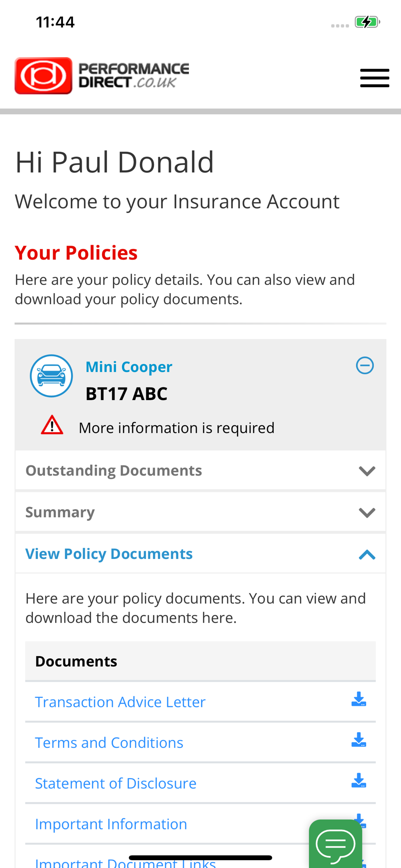Collapse the View Policy Documents section
Viewport: 401px width, 868px height.
coord(367,554)
